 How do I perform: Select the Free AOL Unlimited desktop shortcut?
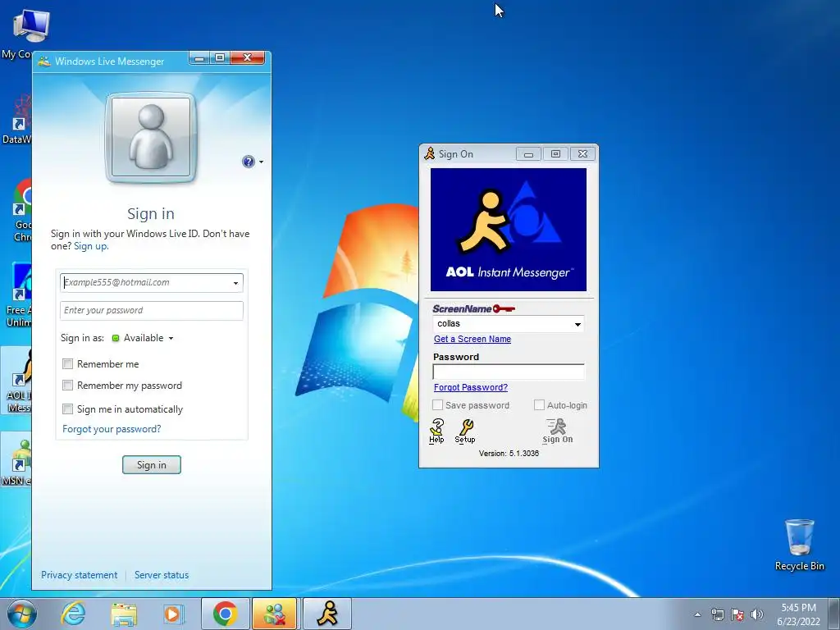[x=17, y=295]
